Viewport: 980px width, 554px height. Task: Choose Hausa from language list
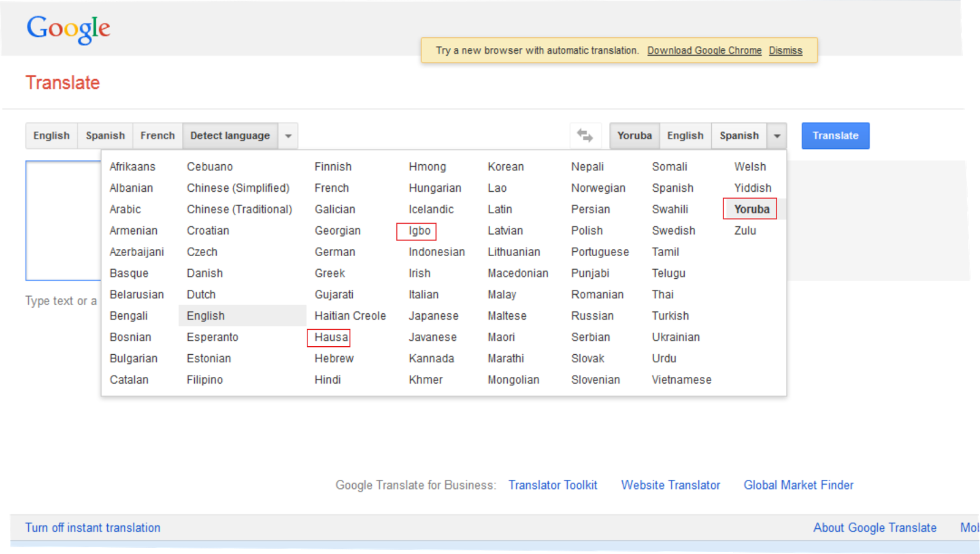331,337
